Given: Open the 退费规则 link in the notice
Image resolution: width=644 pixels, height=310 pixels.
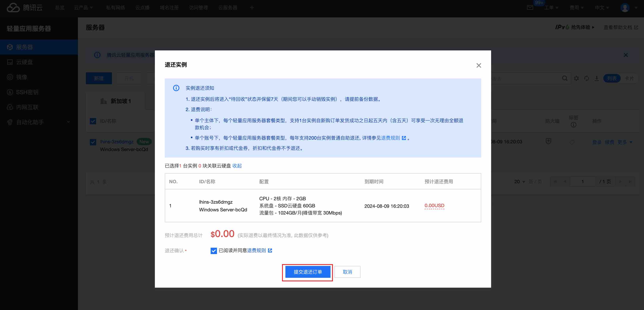Looking at the screenshot, I should (390, 138).
